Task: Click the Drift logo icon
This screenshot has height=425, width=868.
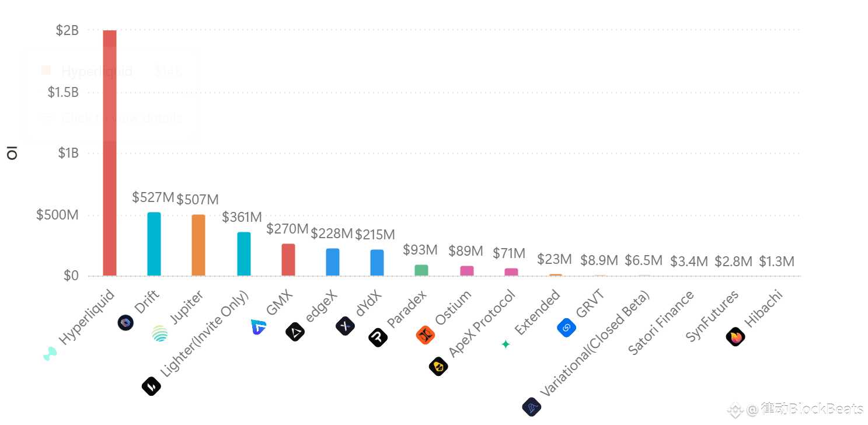Action: (x=126, y=322)
